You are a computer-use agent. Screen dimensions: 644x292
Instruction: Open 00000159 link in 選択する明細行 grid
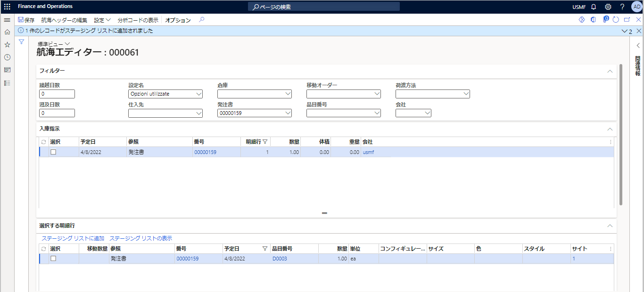click(x=188, y=259)
